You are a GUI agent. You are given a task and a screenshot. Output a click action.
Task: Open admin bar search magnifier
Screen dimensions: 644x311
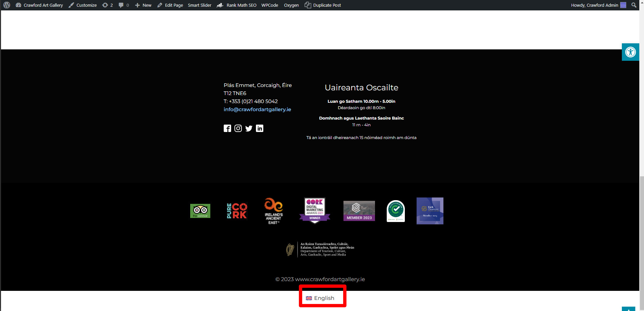[634, 5]
